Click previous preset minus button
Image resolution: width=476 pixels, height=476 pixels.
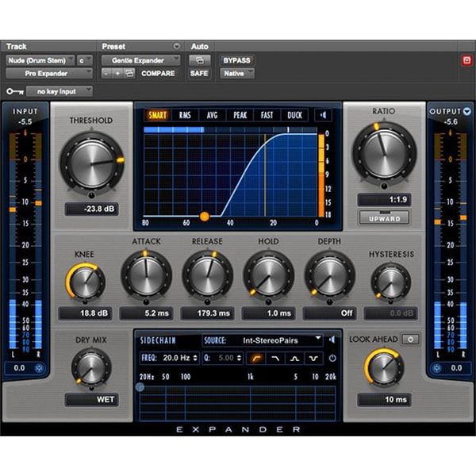[106, 74]
